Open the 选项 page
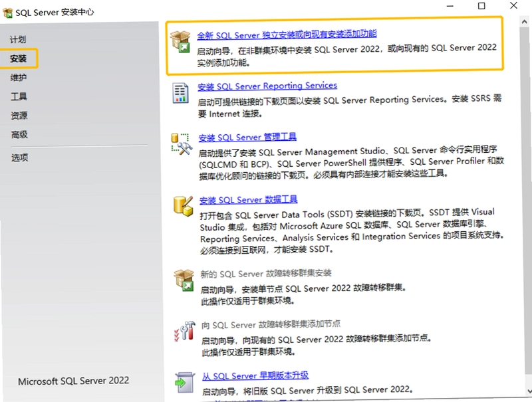Image resolution: width=532 pixels, height=402 pixels. coord(20,157)
